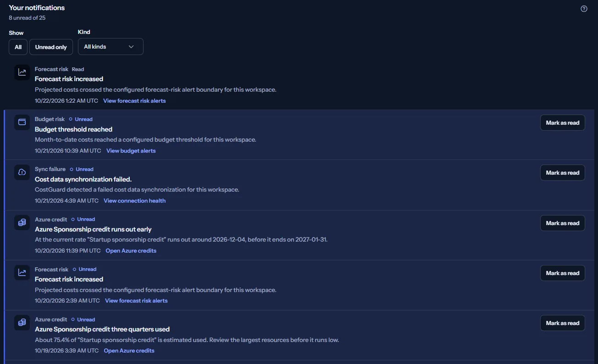Viewport: 598px width, 364px height.
Task: Click the Azure Sponsorship credit runs out early title
Action: (x=93, y=229)
